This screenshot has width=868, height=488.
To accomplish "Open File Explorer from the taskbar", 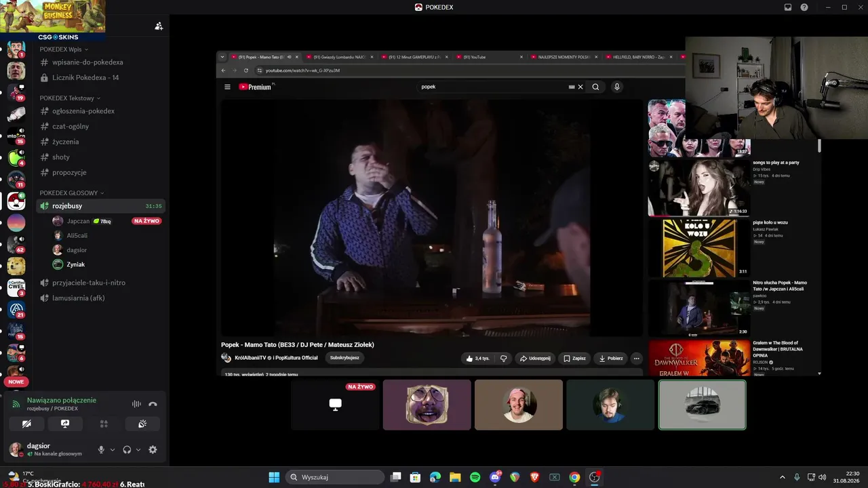I will tap(455, 477).
